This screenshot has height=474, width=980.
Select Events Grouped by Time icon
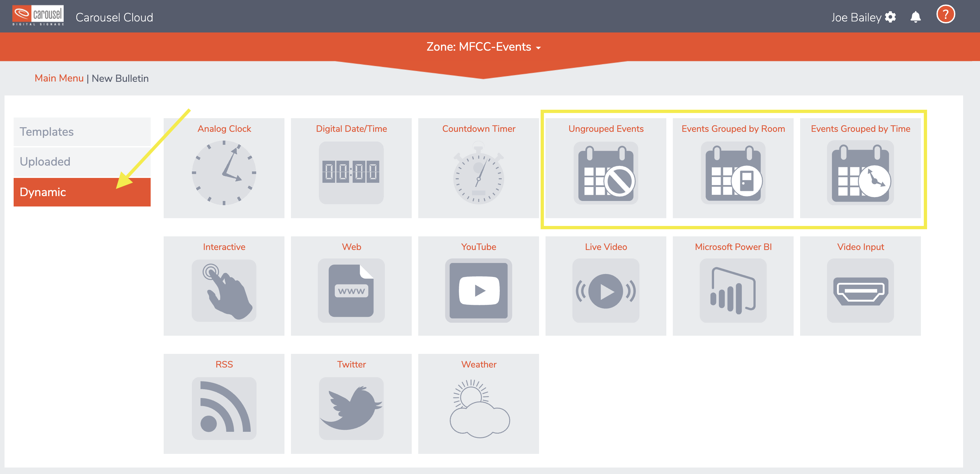(860, 173)
